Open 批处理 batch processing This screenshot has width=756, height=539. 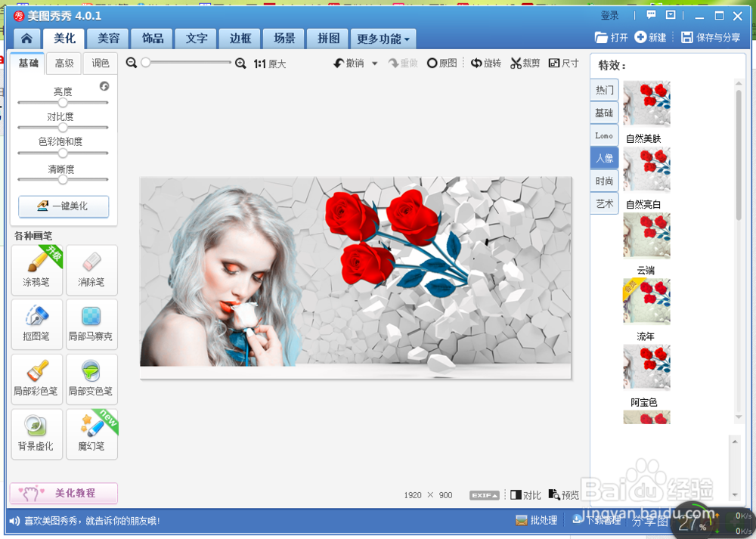tap(536, 520)
